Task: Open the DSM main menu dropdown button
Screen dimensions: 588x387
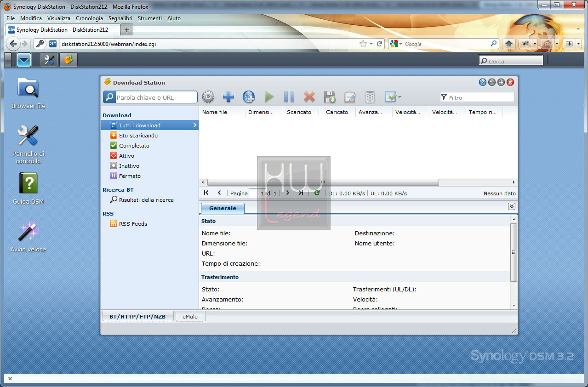Action: click(24, 60)
